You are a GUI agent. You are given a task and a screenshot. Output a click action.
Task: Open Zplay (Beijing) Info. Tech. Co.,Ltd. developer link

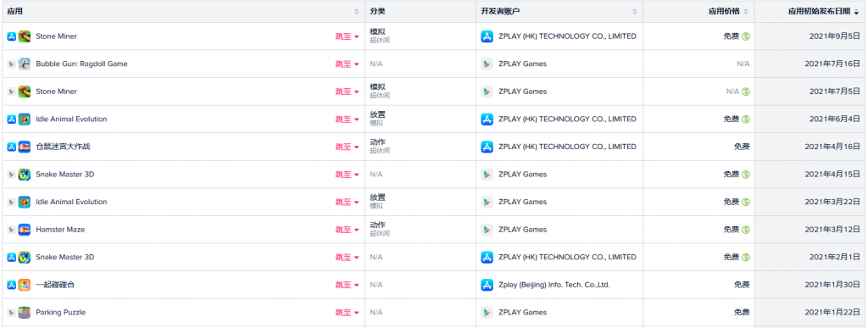tap(554, 286)
